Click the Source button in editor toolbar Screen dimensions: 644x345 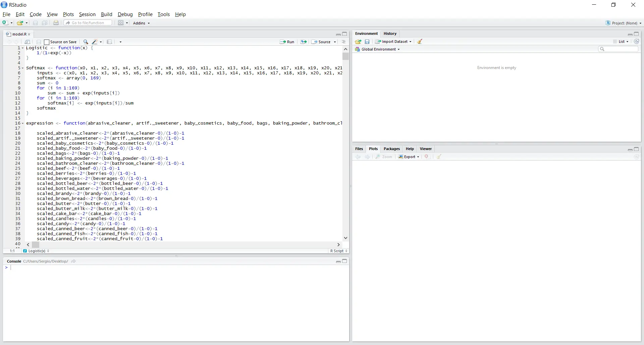point(321,42)
